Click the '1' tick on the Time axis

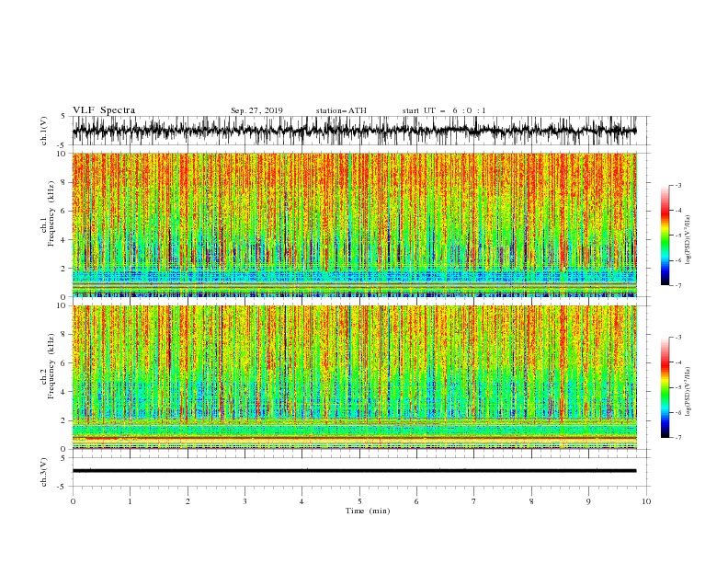[130, 501]
